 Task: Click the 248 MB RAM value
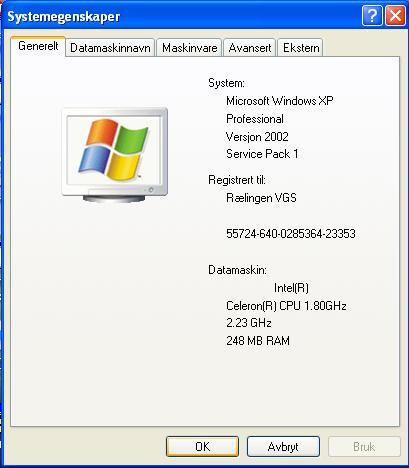click(x=258, y=341)
